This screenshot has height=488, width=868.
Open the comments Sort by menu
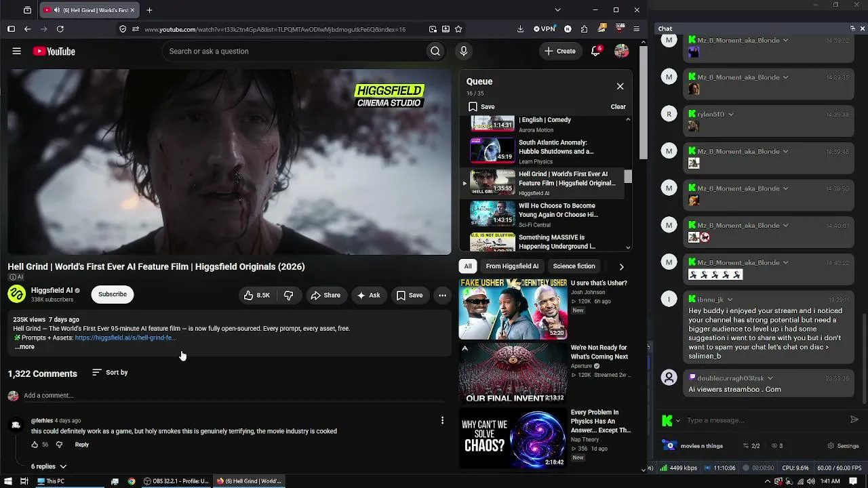point(110,372)
